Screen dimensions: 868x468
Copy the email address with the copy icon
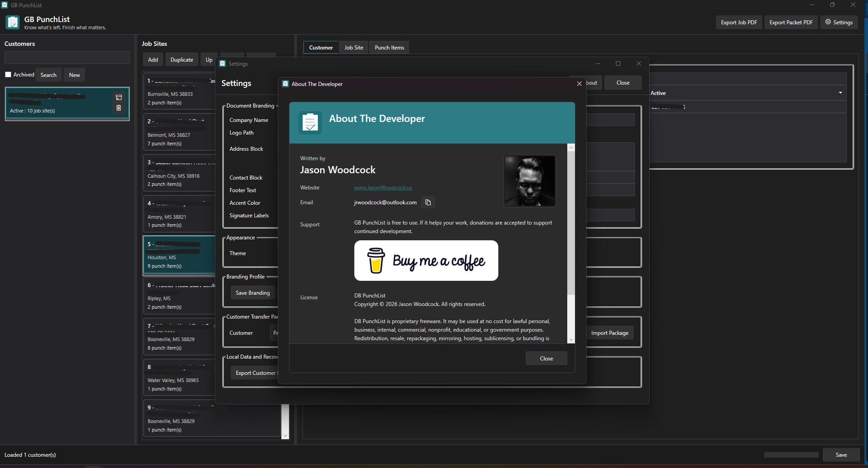[x=428, y=202]
